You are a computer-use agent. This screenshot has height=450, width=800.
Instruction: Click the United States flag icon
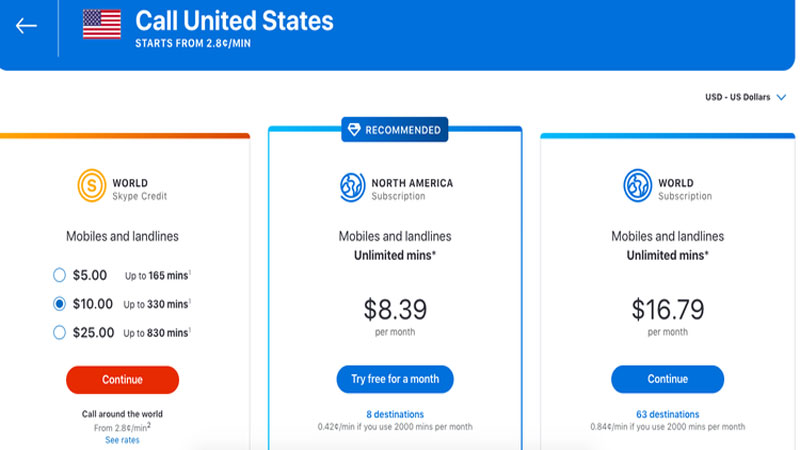tap(102, 24)
